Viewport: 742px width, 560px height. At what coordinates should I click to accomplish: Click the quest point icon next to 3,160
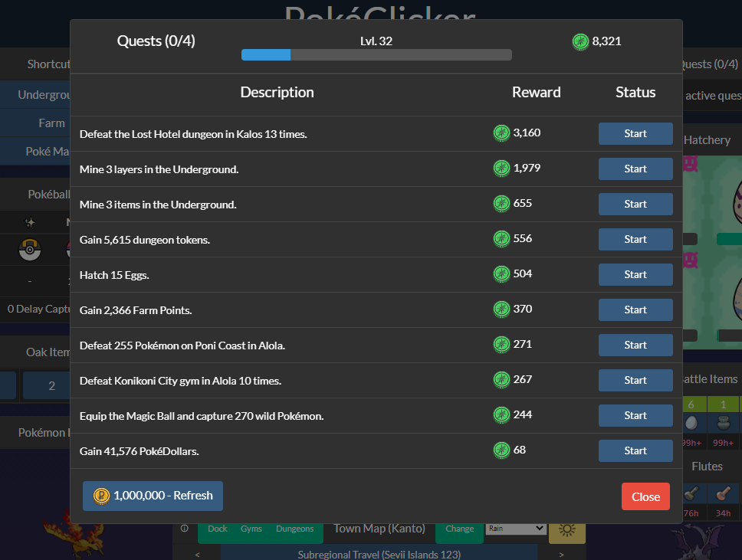[501, 133]
